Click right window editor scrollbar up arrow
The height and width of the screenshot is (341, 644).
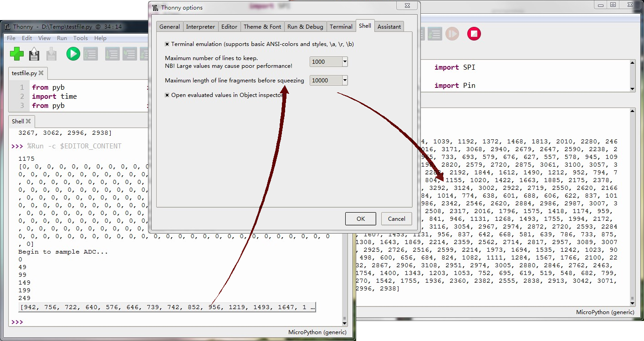[632, 64]
